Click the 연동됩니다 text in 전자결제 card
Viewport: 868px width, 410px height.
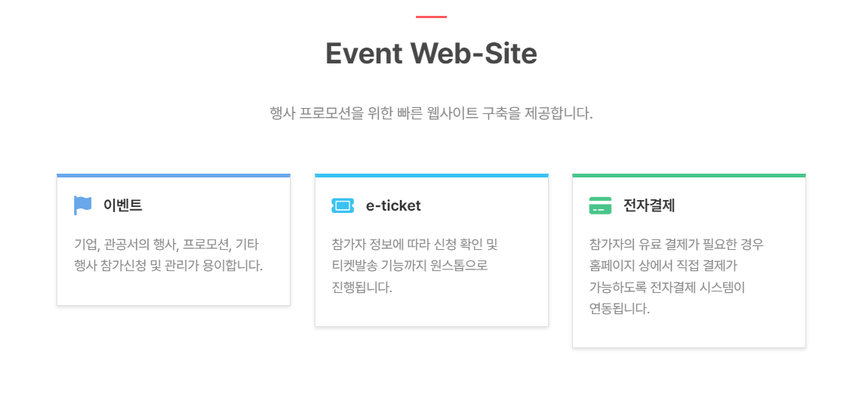click(x=619, y=309)
